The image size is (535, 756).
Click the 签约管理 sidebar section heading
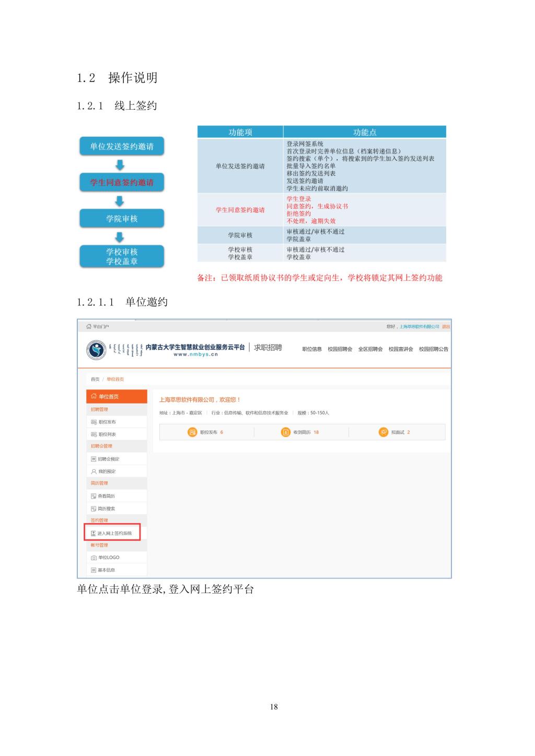tap(117, 521)
